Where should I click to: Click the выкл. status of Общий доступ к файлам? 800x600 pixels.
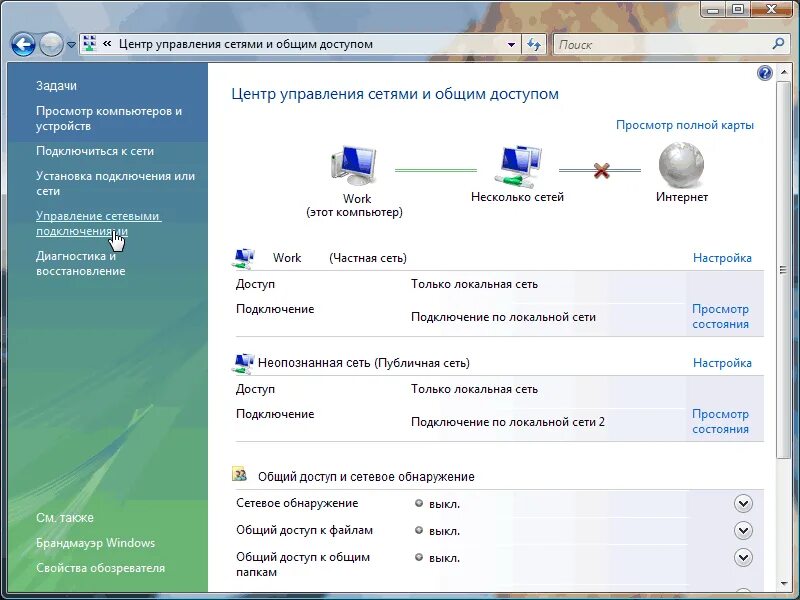click(444, 531)
